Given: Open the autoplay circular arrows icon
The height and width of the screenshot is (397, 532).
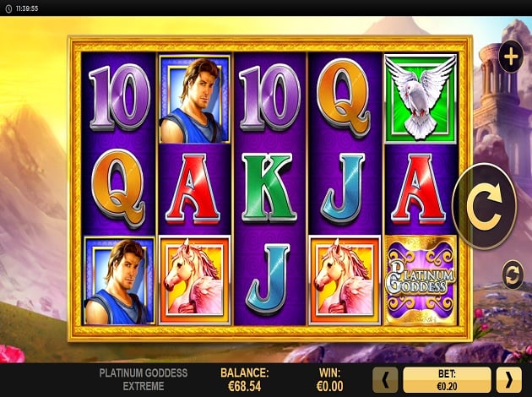Looking at the screenshot, I should (513, 275).
